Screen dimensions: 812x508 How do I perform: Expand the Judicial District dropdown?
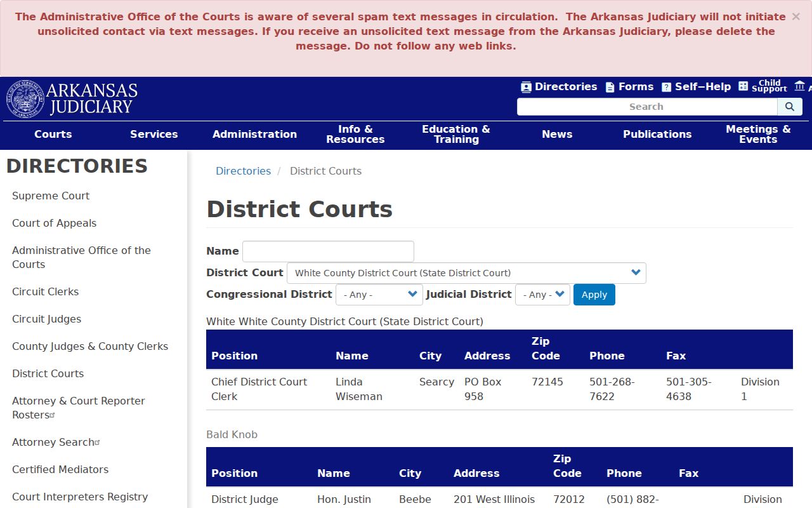pyautogui.click(x=542, y=295)
